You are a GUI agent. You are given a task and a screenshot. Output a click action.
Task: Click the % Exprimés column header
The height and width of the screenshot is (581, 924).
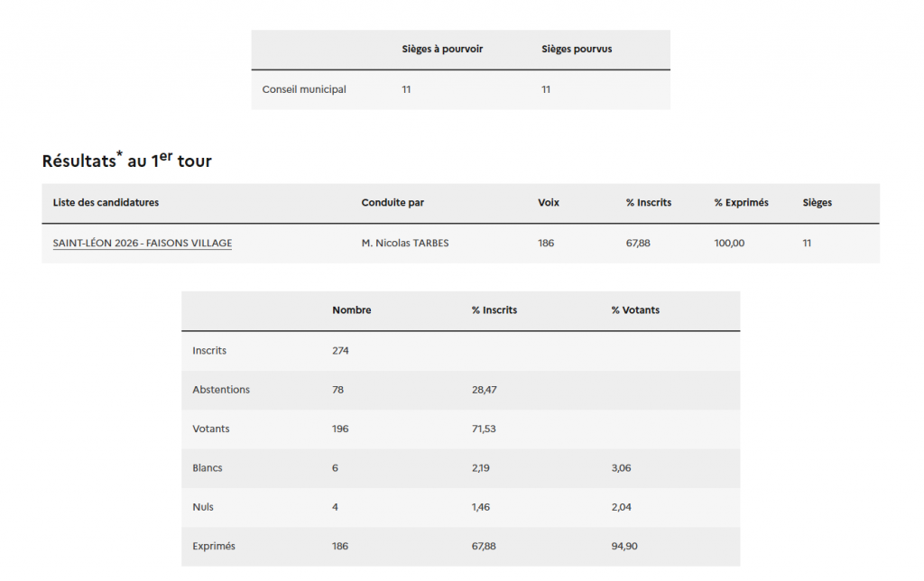pyautogui.click(x=741, y=203)
